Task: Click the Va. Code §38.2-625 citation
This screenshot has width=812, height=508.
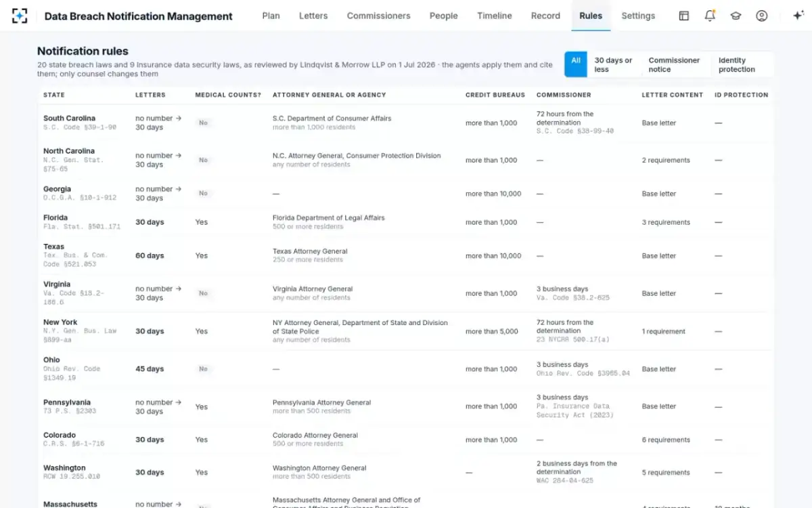Action: point(573,298)
